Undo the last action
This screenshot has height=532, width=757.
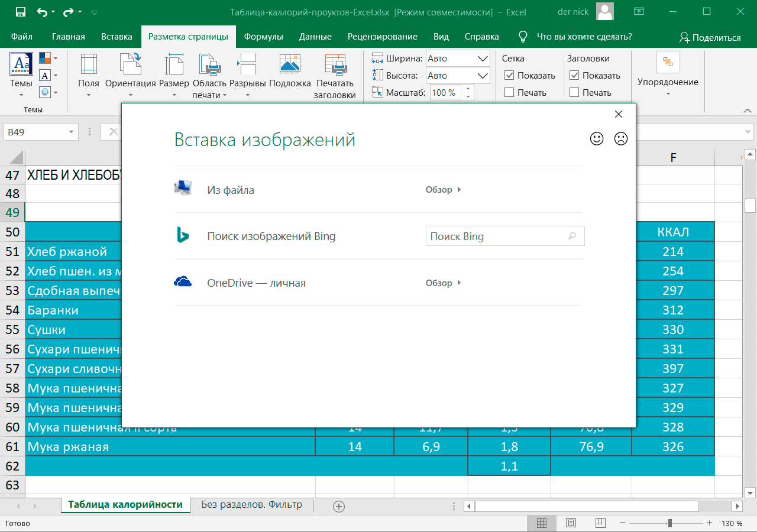[x=42, y=12]
